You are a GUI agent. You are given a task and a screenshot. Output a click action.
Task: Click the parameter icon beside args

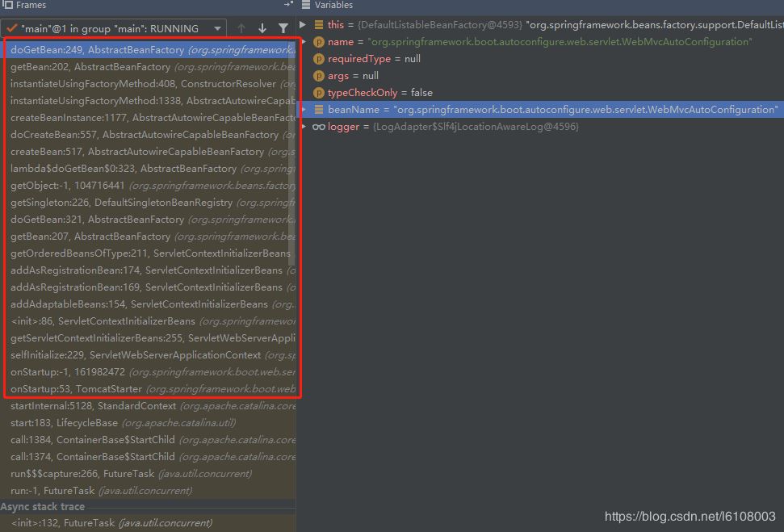(318, 76)
